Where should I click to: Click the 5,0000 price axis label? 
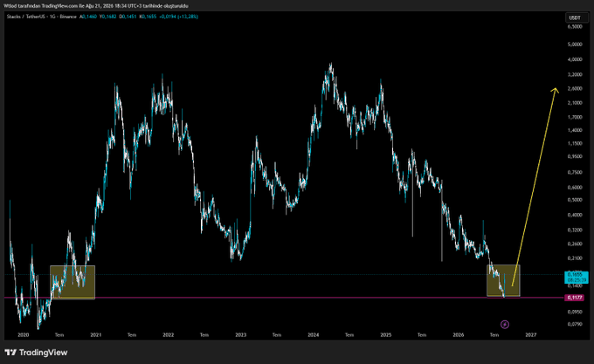[x=575, y=45]
